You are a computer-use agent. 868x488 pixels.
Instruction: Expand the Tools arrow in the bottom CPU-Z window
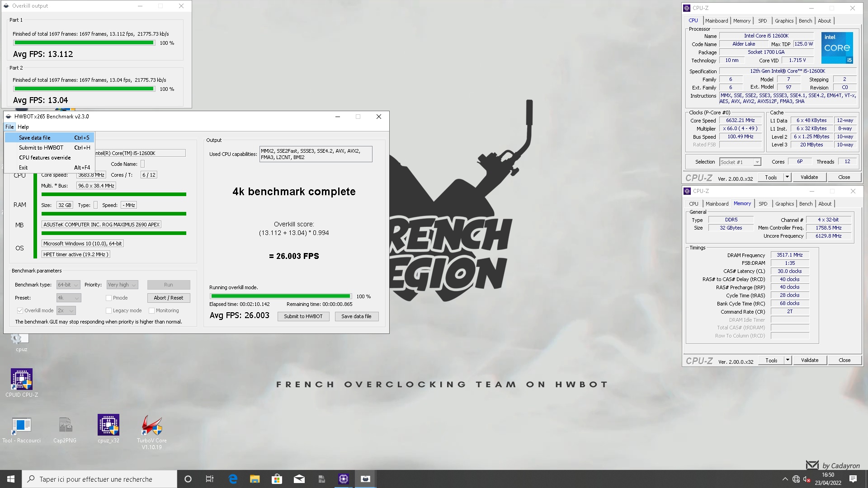pos(788,360)
